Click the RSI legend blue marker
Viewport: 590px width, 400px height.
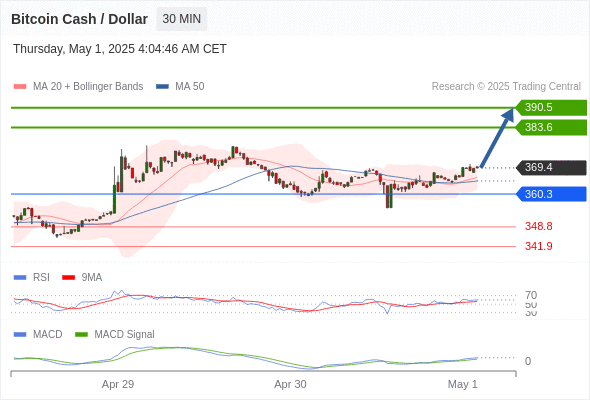20,278
